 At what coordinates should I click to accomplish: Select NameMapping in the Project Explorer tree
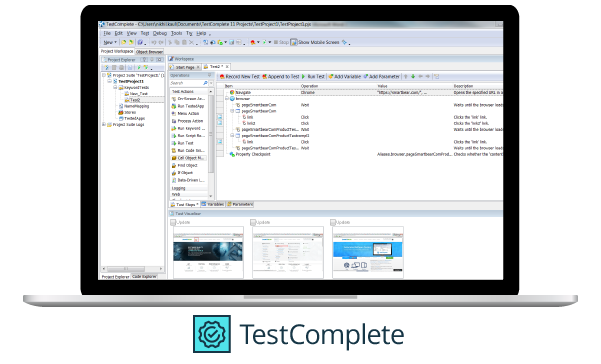pos(136,106)
